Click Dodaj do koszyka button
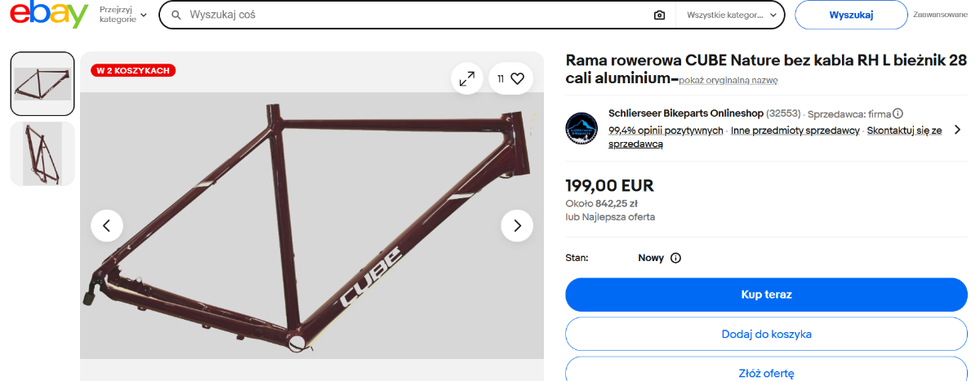 pyautogui.click(x=766, y=334)
